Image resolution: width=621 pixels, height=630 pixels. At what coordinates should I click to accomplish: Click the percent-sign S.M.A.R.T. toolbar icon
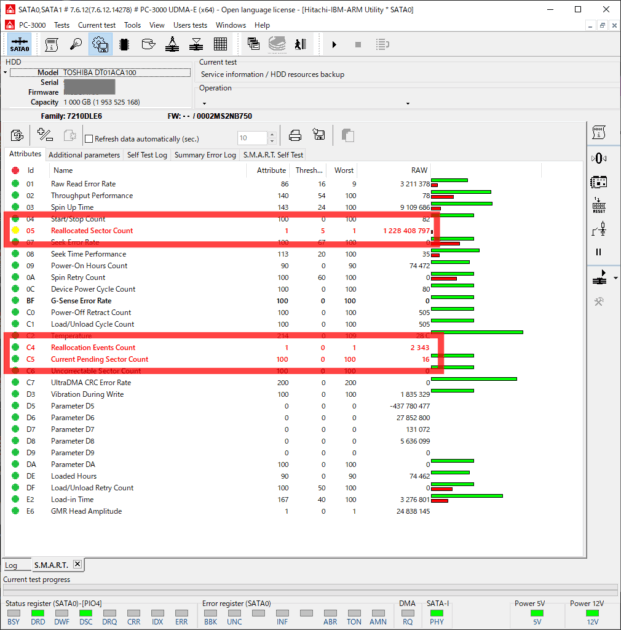(x=45, y=135)
